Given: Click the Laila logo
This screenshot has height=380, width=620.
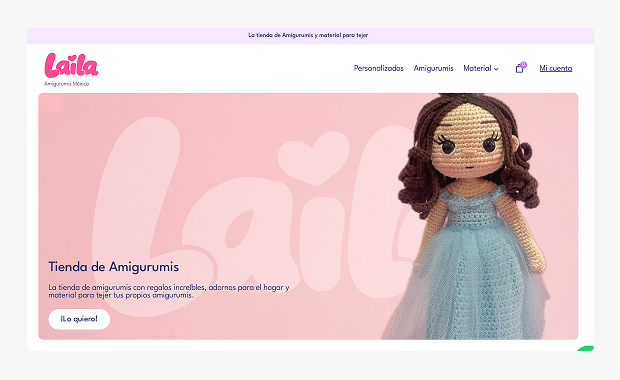Looking at the screenshot, I should (71, 65).
